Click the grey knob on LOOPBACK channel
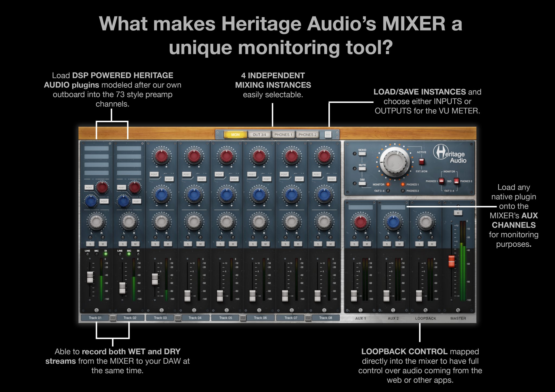Image resolution: width=555 pixels, height=392 pixels. click(425, 222)
